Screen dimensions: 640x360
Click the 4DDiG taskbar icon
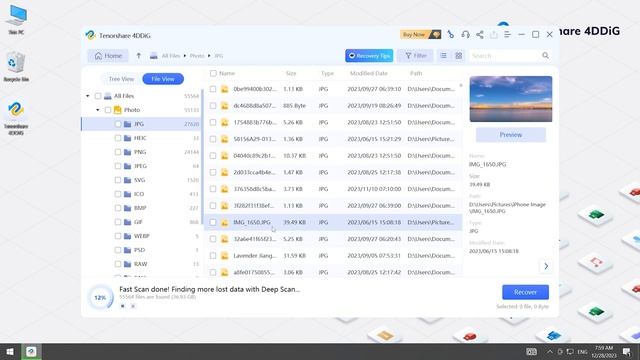click(31, 351)
